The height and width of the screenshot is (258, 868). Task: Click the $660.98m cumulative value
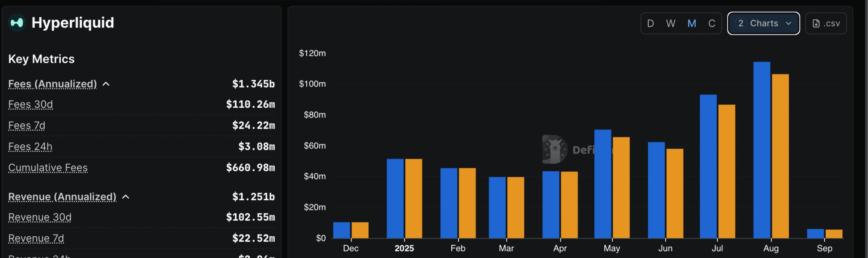[x=251, y=167]
